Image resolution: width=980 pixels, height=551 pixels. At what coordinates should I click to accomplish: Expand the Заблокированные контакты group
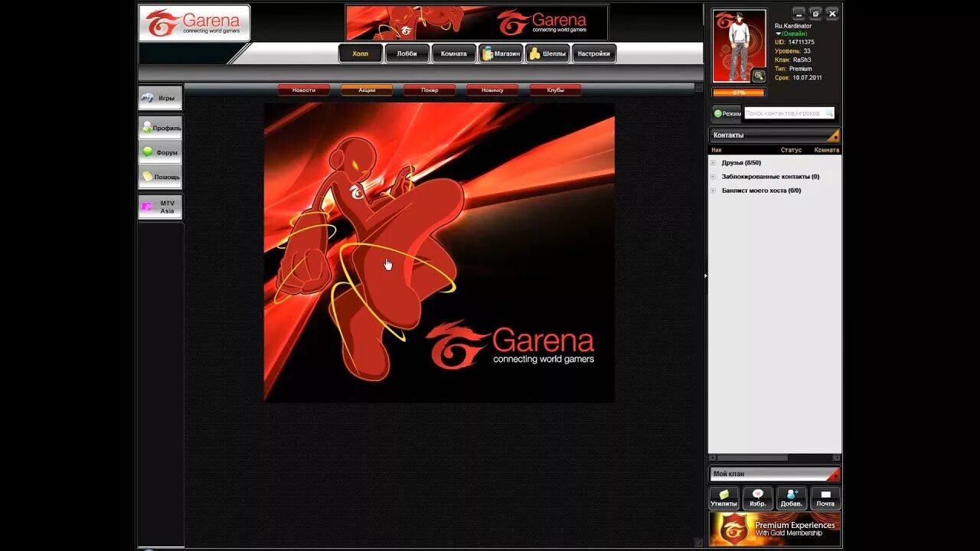pyautogui.click(x=713, y=177)
